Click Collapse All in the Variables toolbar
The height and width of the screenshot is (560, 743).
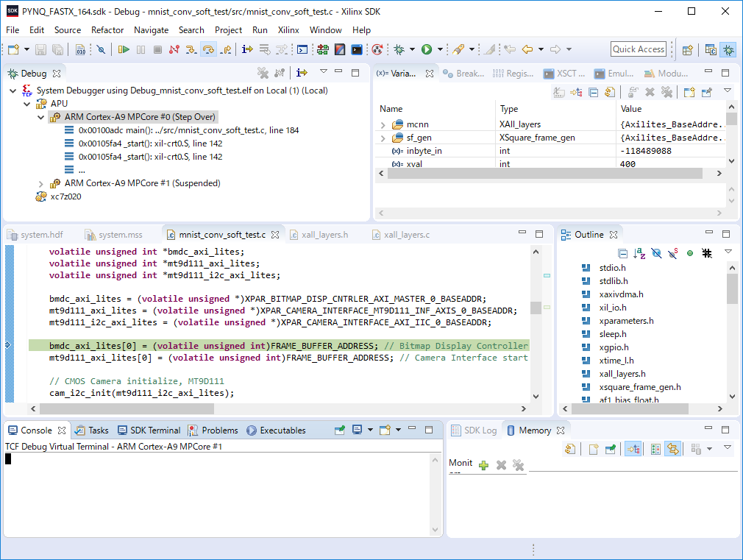(x=593, y=92)
